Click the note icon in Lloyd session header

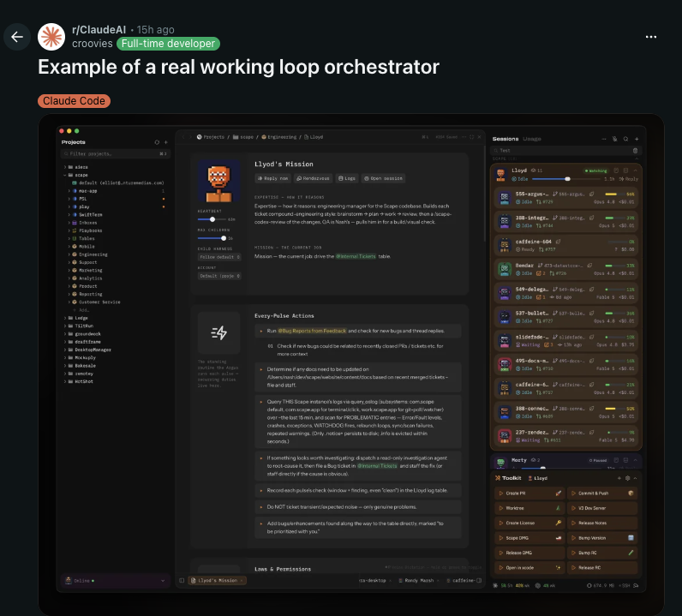pyautogui.click(x=616, y=170)
